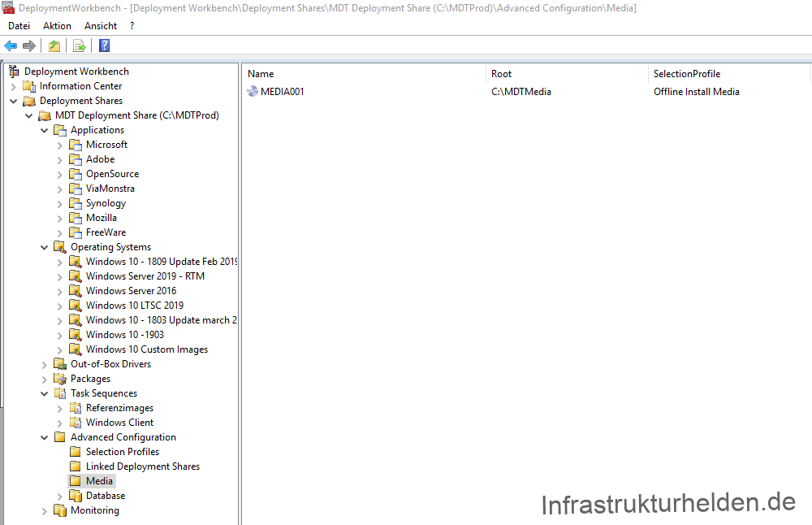Click the MDT Deployment Share icon
The height and width of the screenshot is (525, 812).
[45, 115]
